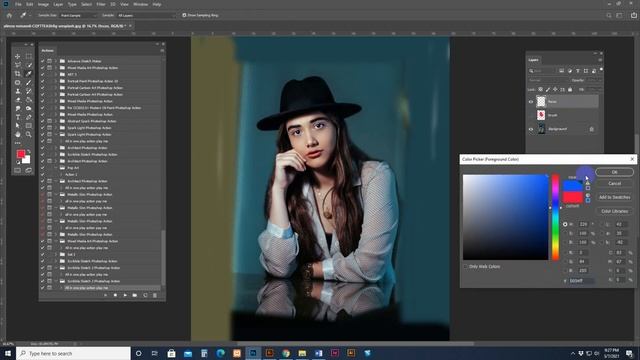The width and height of the screenshot is (640, 360).
Task: Select the Hand tool
Action: (18, 134)
